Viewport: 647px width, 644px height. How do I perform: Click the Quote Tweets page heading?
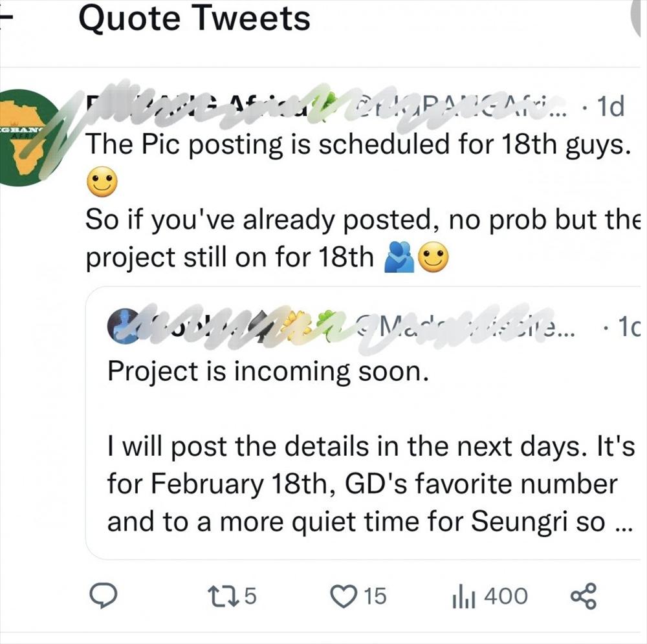[x=194, y=19]
